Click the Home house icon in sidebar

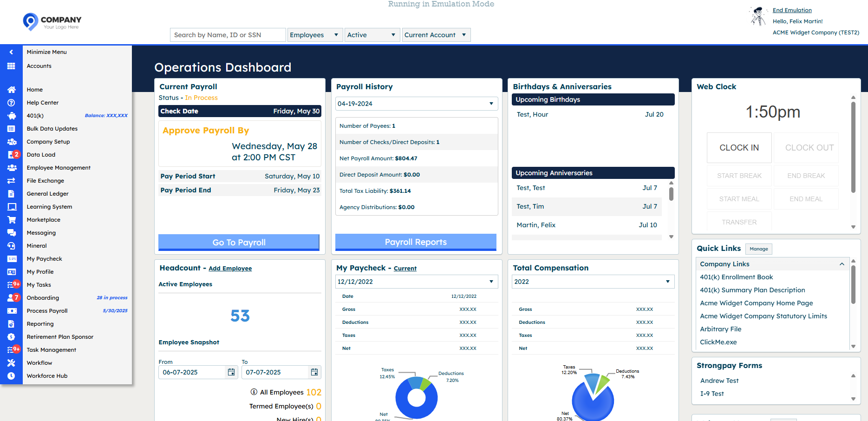pos(11,90)
